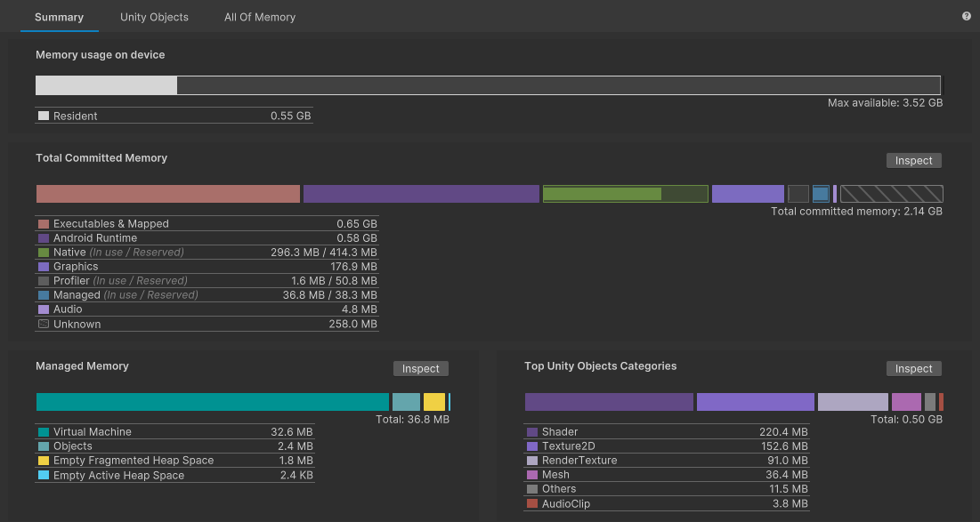Screen dimensions: 980x522
Task: Switch to the Unity Objects tab
Action: [154, 16]
